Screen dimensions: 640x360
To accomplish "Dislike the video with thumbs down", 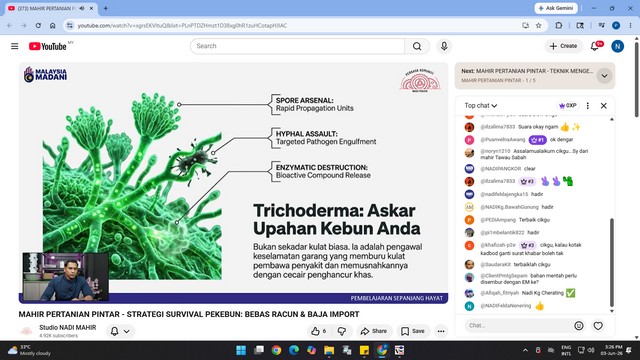I will tap(342, 331).
